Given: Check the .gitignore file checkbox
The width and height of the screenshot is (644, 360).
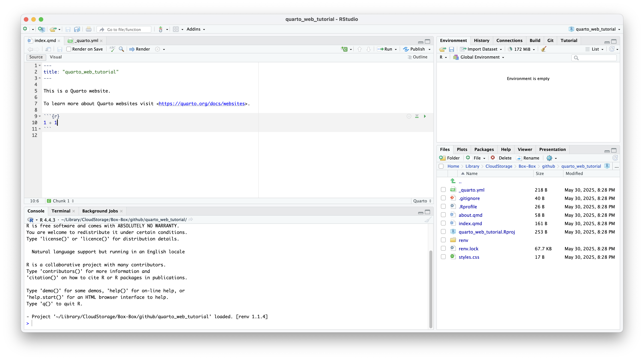Looking at the screenshot, I should (443, 198).
